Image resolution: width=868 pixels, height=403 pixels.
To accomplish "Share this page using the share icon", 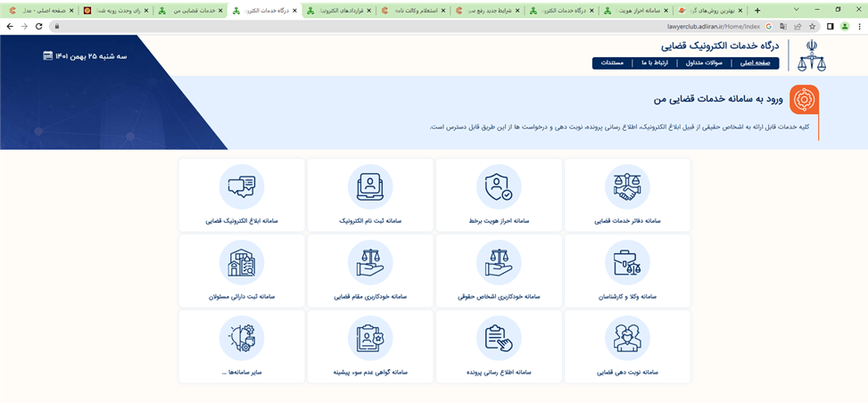I will 798,26.
